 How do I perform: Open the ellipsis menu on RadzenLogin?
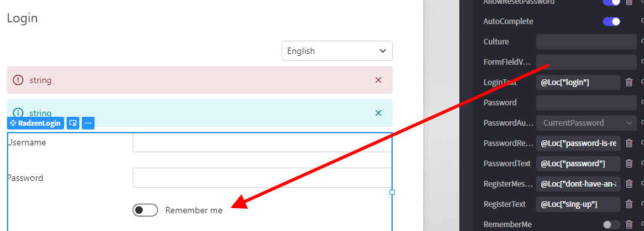pos(88,123)
